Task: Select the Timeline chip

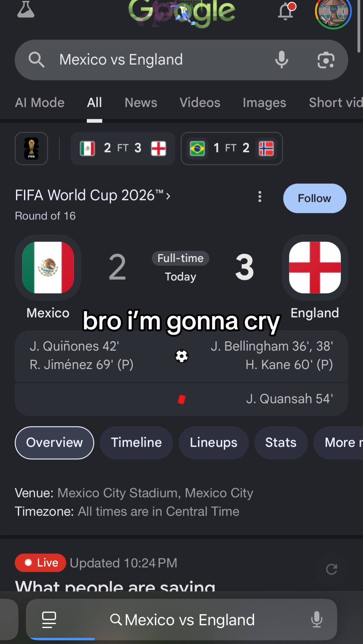Action: coord(136,443)
